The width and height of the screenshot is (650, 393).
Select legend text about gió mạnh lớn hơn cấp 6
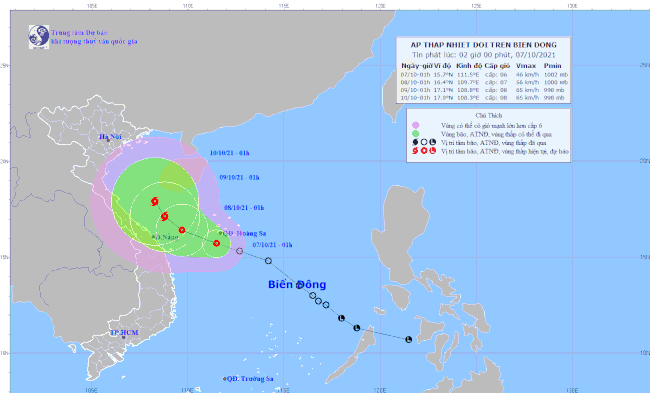coord(492,125)
